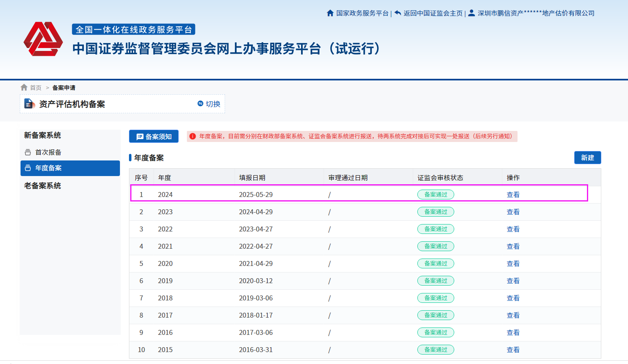Open 国家政务服务平台 link in header

362,13
